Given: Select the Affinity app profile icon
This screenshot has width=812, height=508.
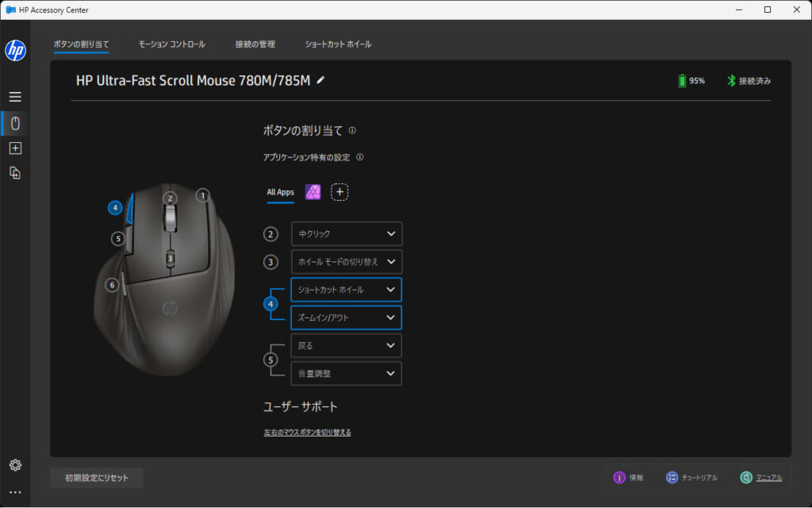Looking at the screenshot, I should click(x=312, y=192).
